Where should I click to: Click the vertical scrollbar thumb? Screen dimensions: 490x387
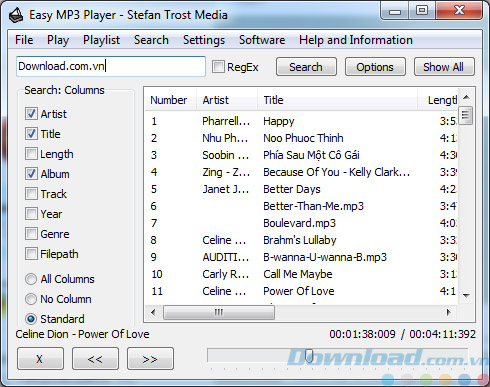(466, 115)
